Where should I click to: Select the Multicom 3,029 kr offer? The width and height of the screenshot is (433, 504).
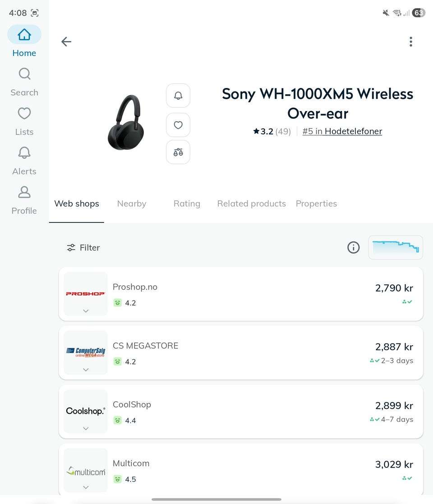(x=394, y=465)
